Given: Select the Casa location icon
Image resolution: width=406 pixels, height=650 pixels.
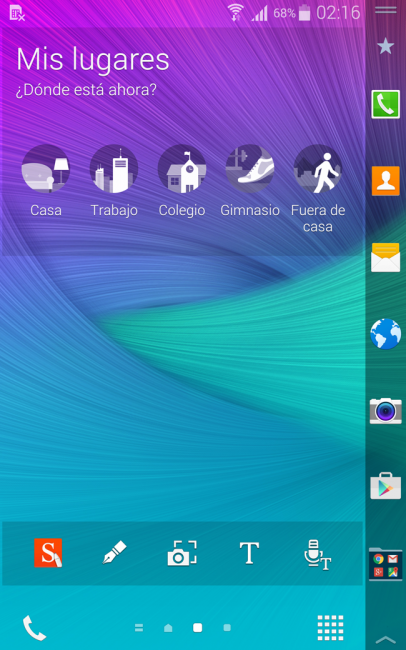Looking at the screenshot, I should click(46, 168).
